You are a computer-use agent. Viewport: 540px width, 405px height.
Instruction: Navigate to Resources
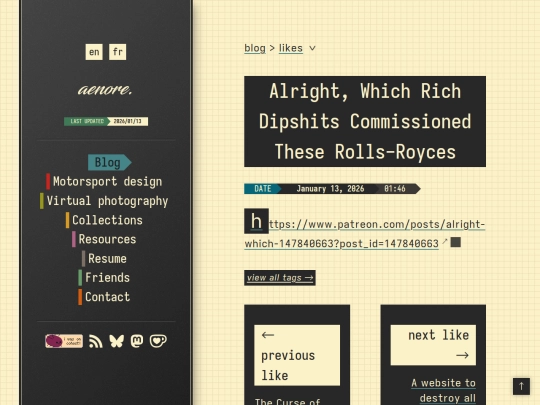pos(104,239)
